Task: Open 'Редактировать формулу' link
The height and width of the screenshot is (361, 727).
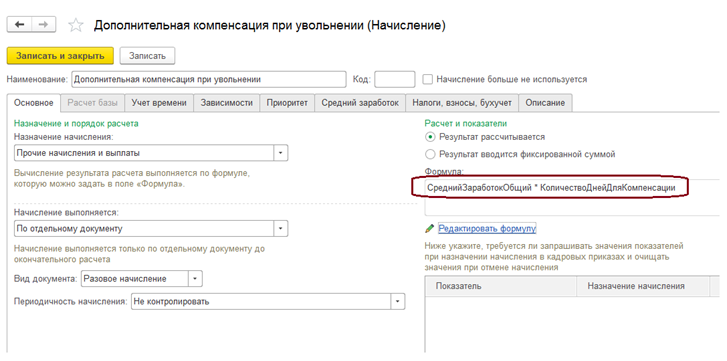Action: pos(487,228)
